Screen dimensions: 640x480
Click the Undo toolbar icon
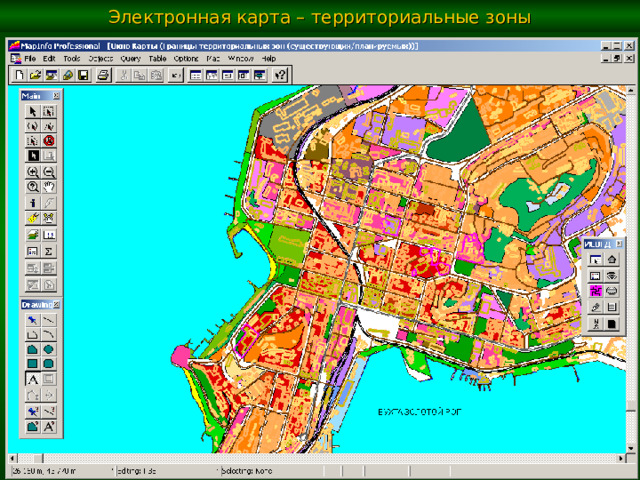176,75
